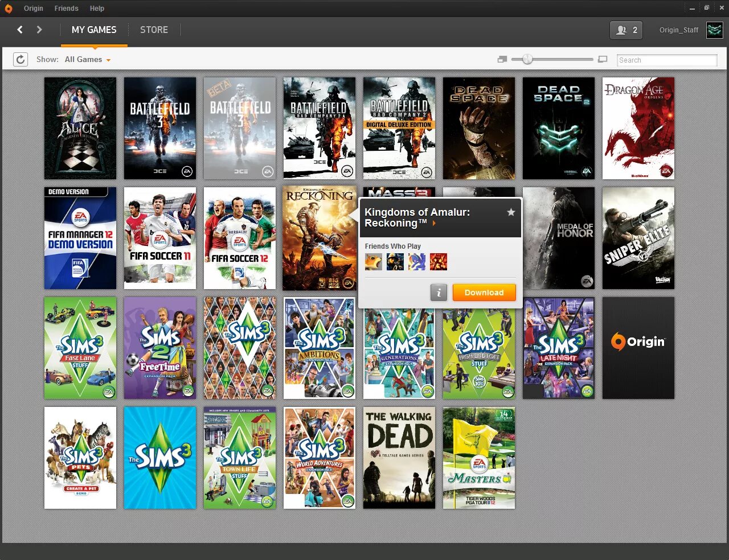Select Sims 3 Generations expansion
This screenshot has width=729, height=560.
(399, 354)
